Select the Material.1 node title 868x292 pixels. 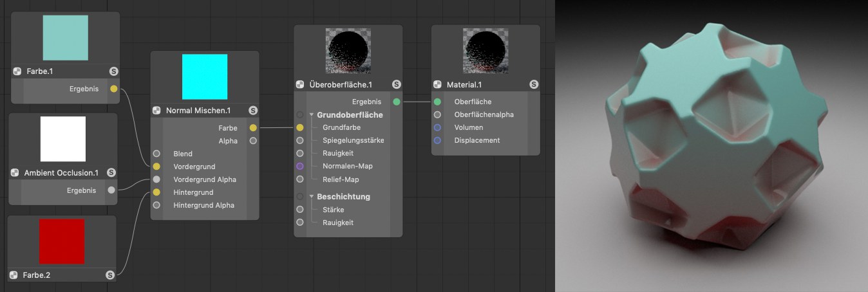point(464,84)
